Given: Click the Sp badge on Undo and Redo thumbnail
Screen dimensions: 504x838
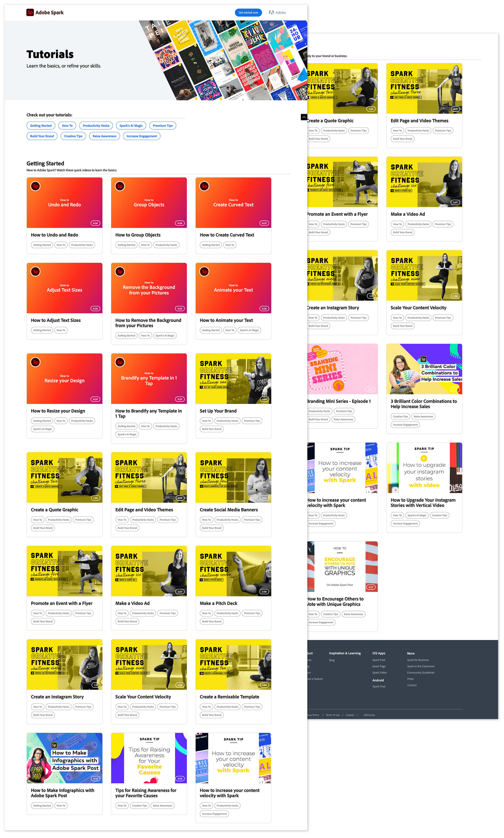Looking at the screenshot, I should [35, 186].
